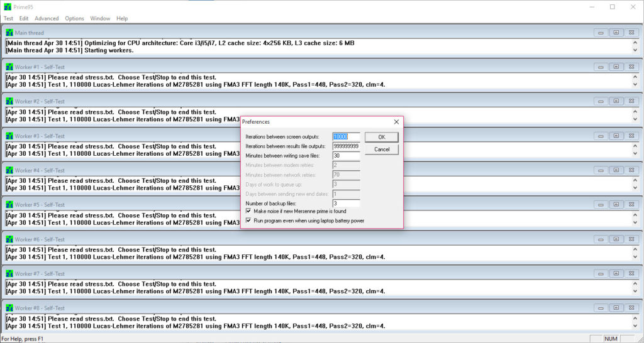644x343 pixels.
Task: Click the Worker #5 window icon
Action: tap(9, 205)
